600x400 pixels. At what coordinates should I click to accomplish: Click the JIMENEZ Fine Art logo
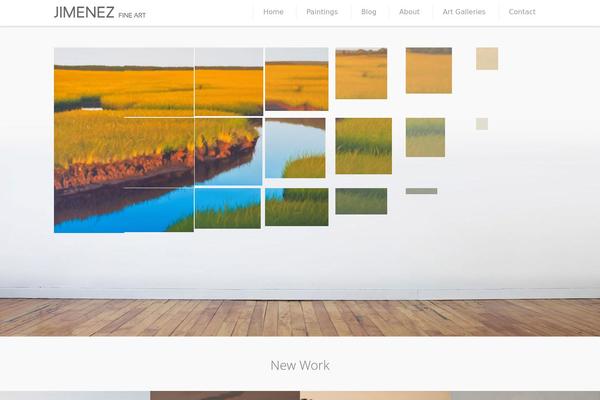pyautogui.click(x=100, y=13)
